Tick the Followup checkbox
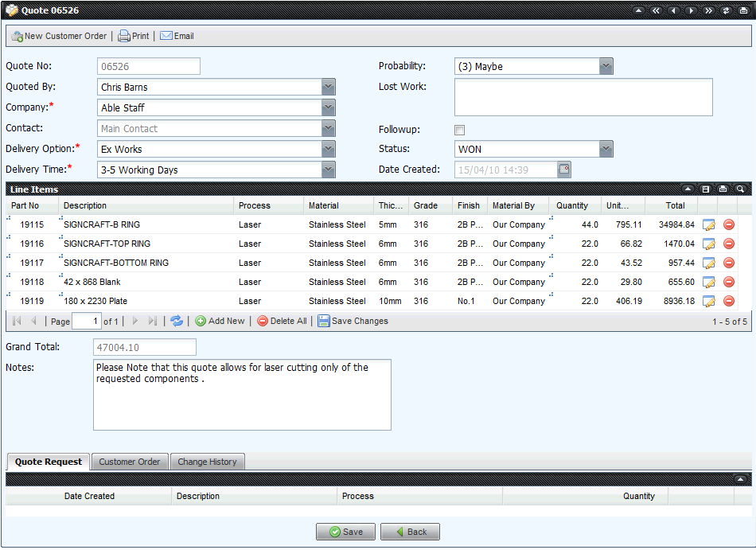This screenshot has height=550, width=756. (459, 130)
